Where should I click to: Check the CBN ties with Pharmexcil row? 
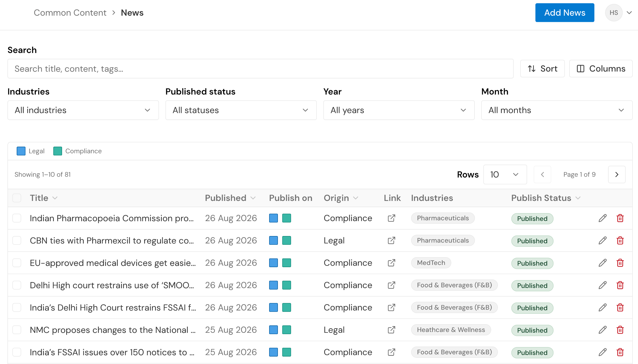click(x=17, y=241)
